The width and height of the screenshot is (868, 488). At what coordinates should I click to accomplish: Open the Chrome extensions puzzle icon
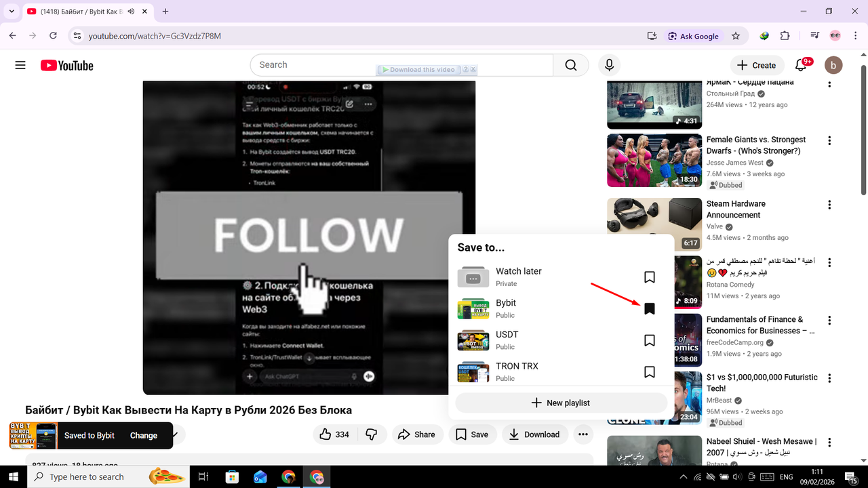[785, 36]
